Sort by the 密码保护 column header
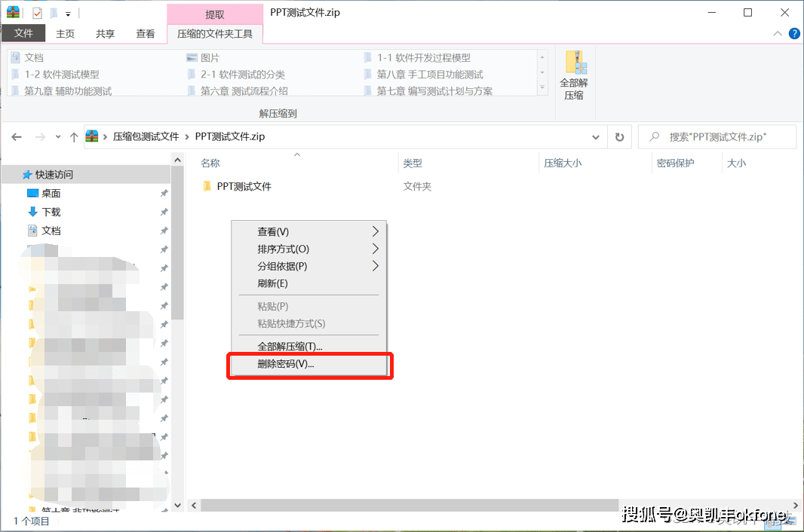 [x=675, y=164]
